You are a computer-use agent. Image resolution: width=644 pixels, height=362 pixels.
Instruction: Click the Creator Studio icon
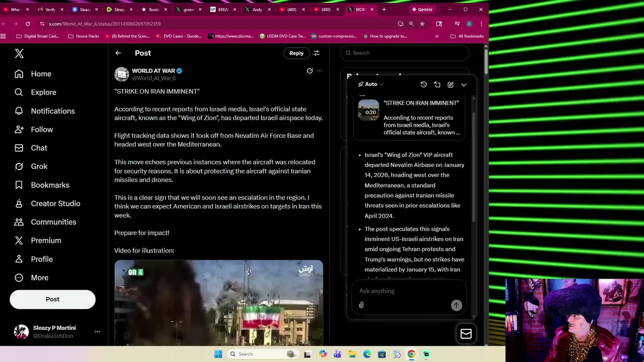click(19, 204)
